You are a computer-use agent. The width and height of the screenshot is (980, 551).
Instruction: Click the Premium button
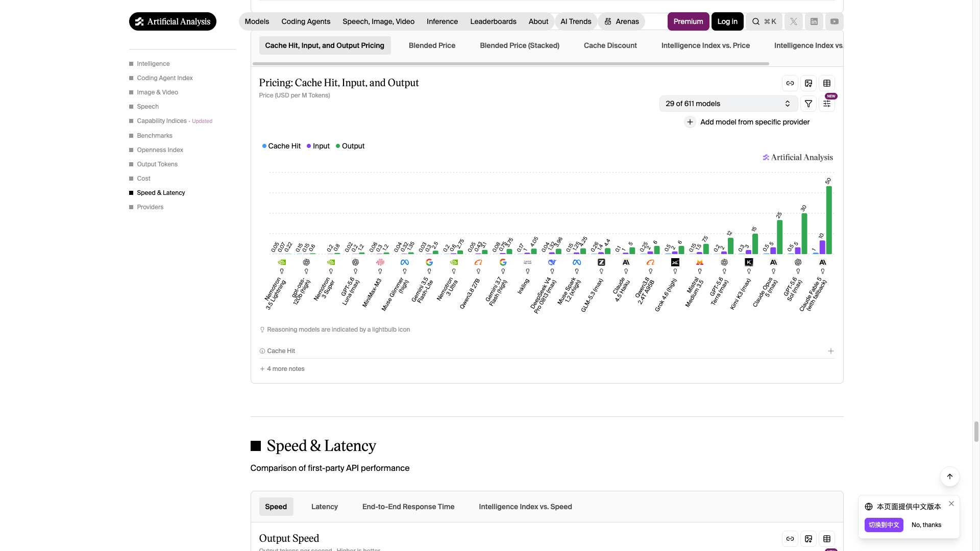[x=688, y=21]
